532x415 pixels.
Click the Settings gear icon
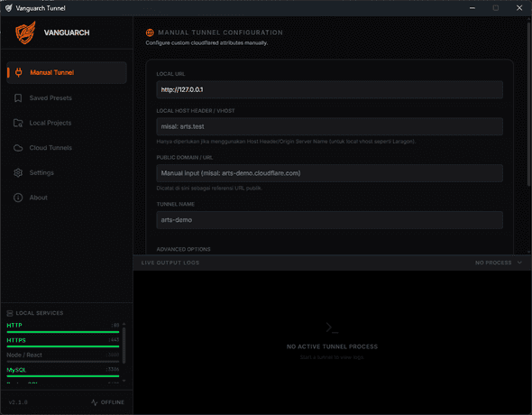click(x=18, y=172)
